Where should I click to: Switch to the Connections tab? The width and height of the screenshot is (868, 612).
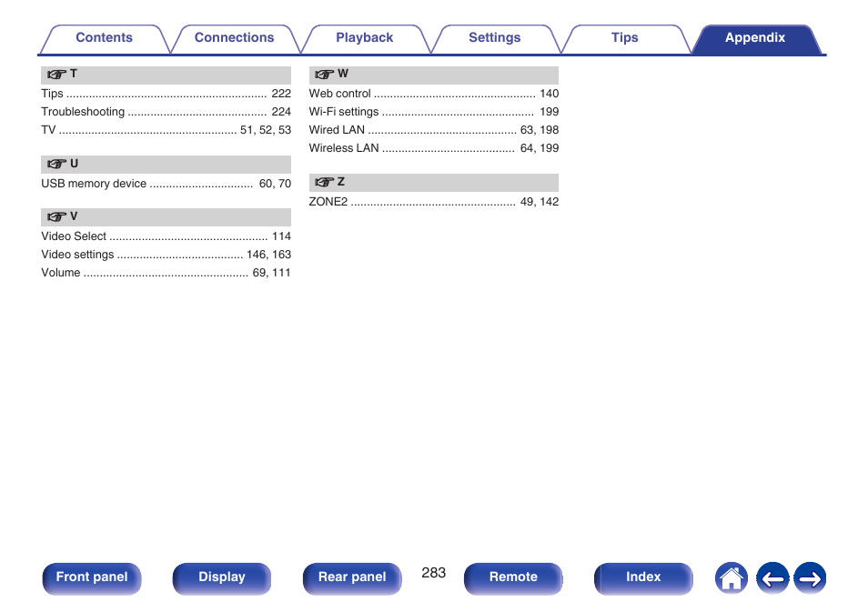[x=234, y=38]
